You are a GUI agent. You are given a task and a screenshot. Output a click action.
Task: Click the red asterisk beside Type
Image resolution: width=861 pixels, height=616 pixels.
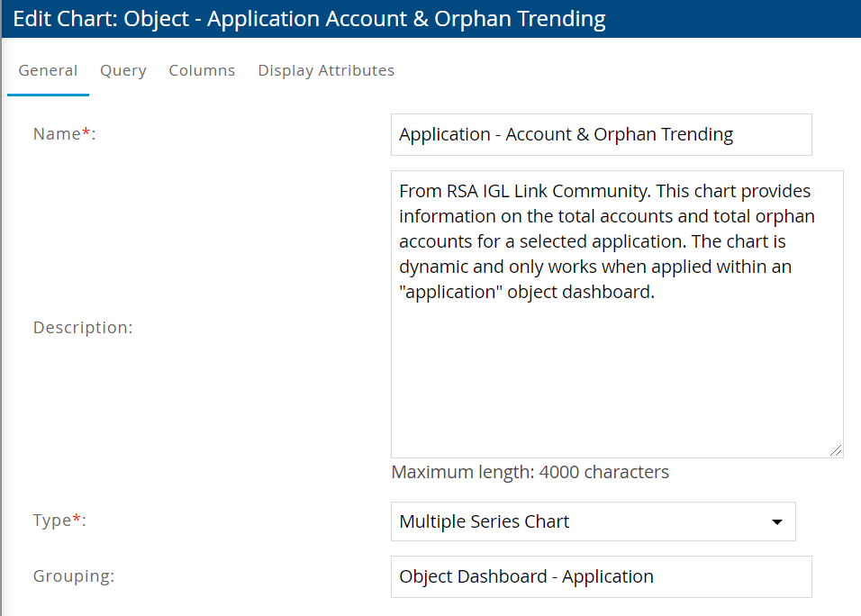pos(77,521)
